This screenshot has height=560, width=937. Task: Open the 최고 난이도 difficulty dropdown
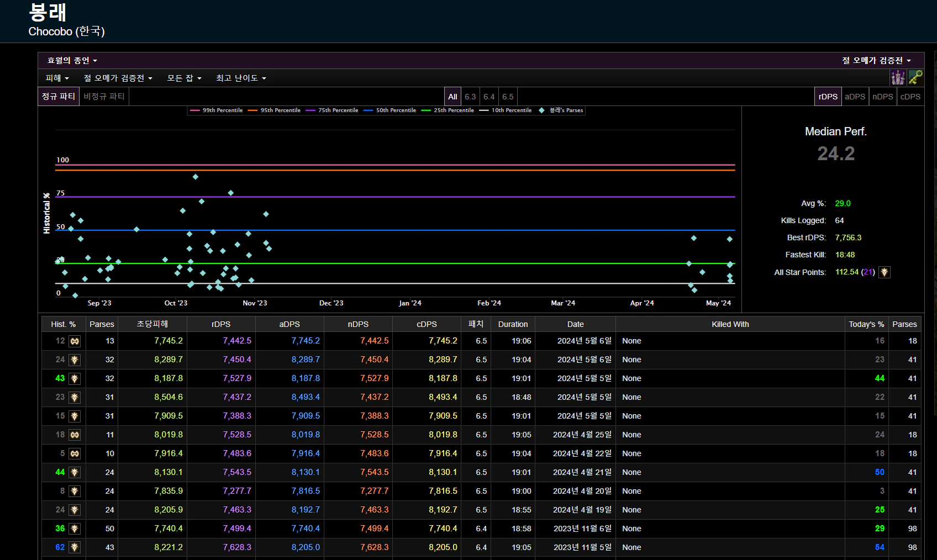(241, 78)
